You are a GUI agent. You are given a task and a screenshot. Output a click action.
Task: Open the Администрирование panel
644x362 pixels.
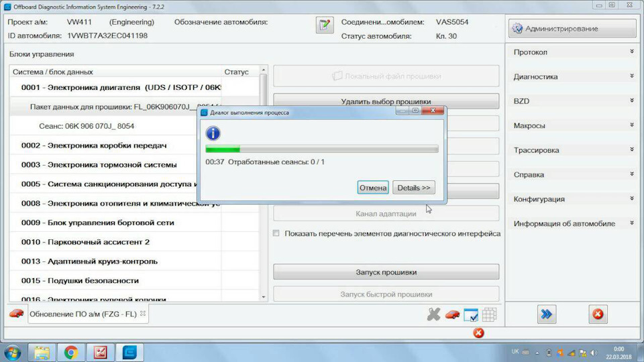572,28
